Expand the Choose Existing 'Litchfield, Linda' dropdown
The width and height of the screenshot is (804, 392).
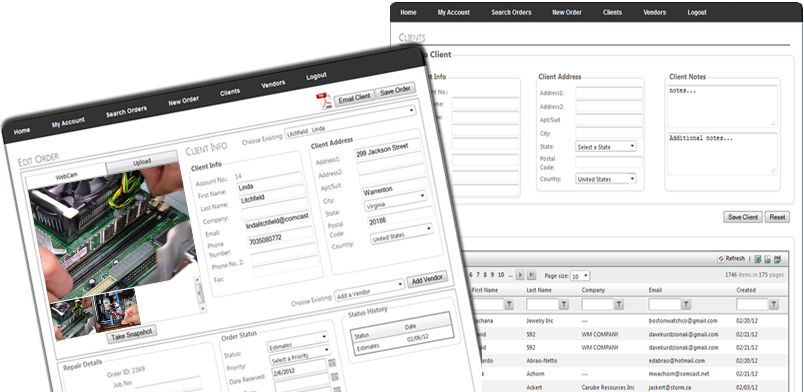412,110
